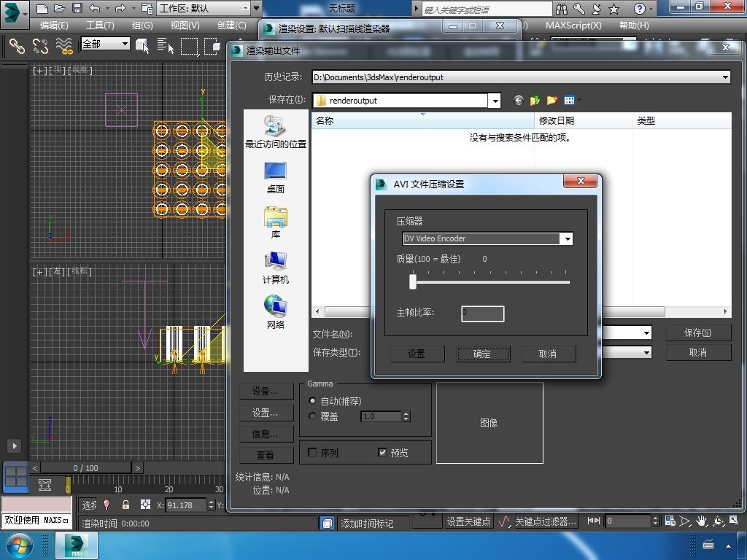
Task: Select the Pan View hand tool
Action: (701, 521)
